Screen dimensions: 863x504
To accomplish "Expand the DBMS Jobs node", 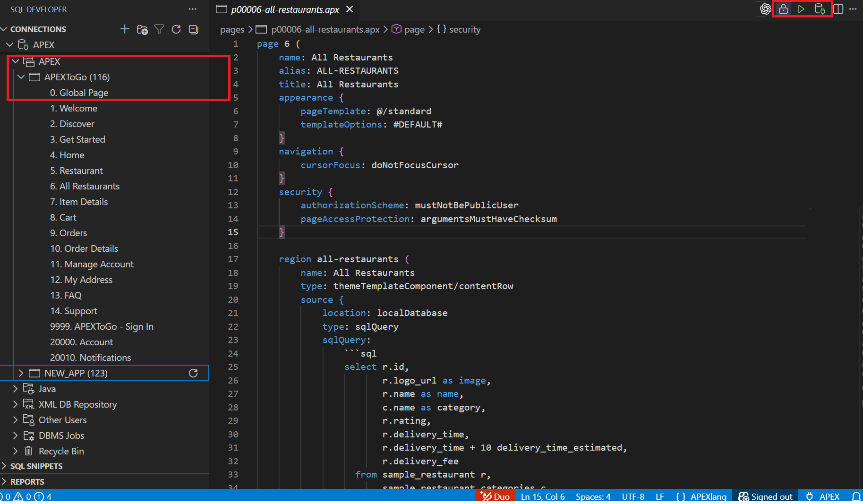I will tap(15, 436).
